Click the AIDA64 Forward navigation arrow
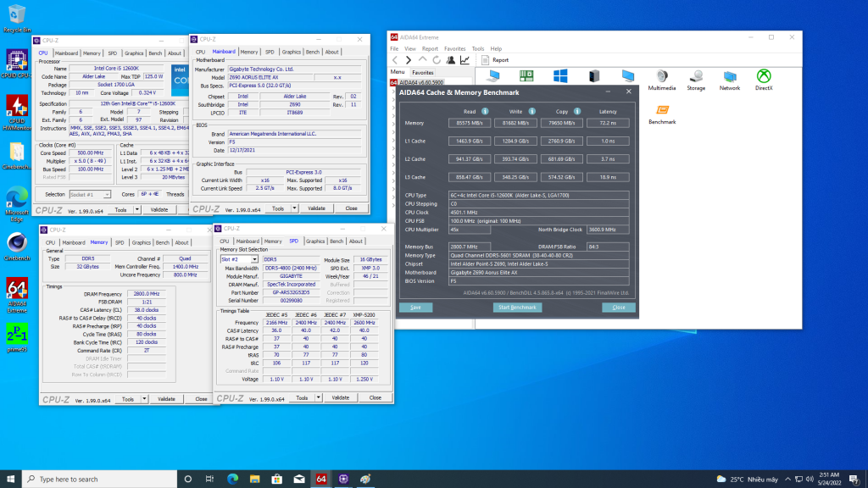The image size is (868, 488). pyautogui.click(x=409, y=60)
